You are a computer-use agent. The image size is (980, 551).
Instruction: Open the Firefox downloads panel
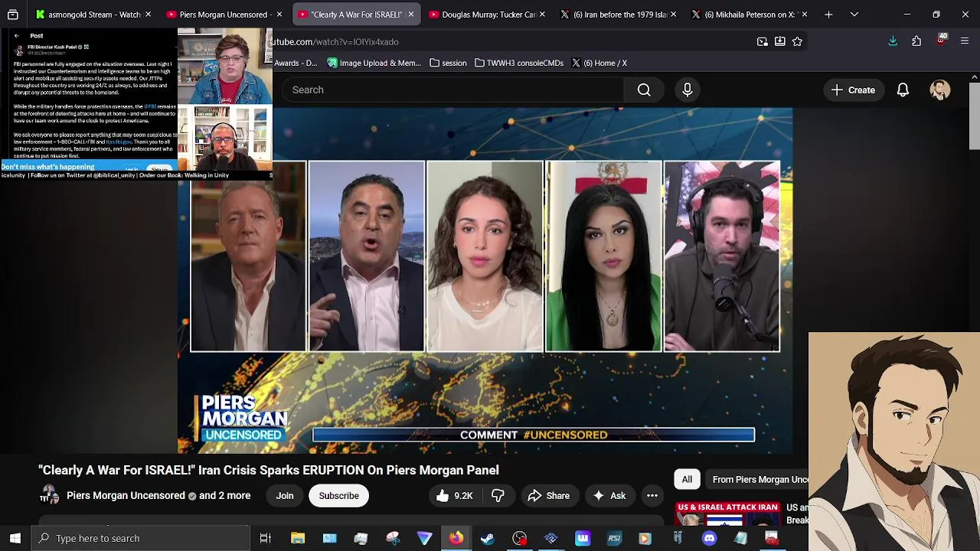point(893,41)
